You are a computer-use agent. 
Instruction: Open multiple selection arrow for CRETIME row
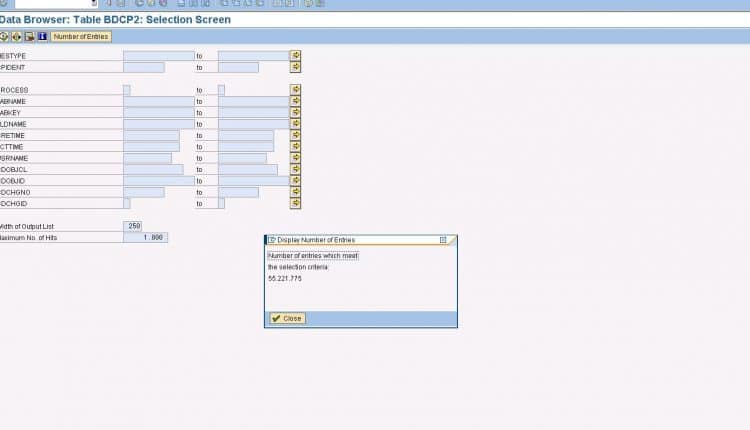tap(296, 135)
